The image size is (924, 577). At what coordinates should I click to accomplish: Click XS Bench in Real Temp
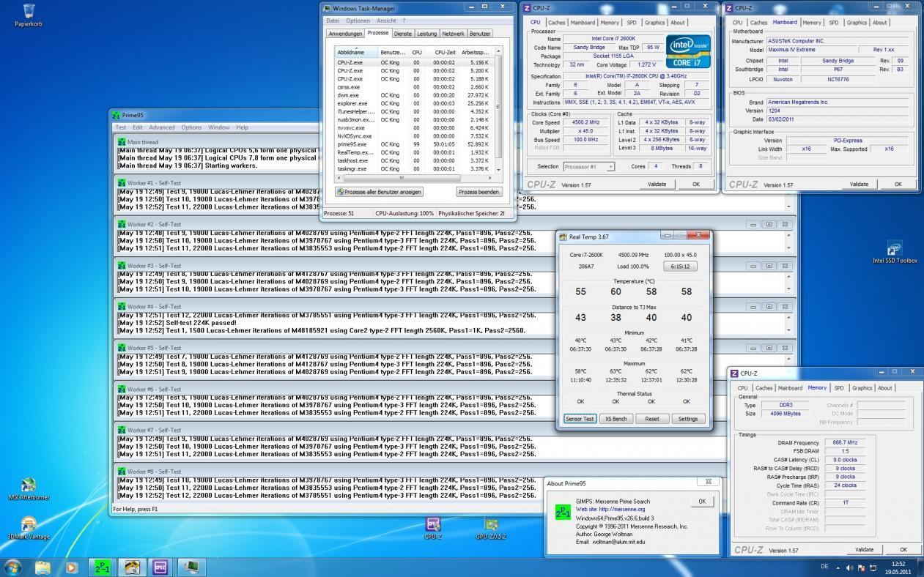[x=616, y=419]
